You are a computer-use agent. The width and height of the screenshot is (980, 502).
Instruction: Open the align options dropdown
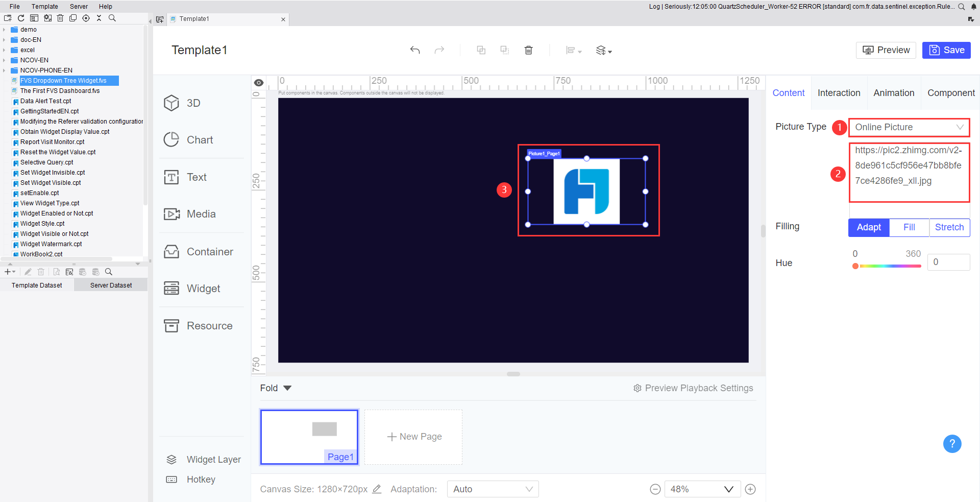pyautogui.click(x=574, y=50)
